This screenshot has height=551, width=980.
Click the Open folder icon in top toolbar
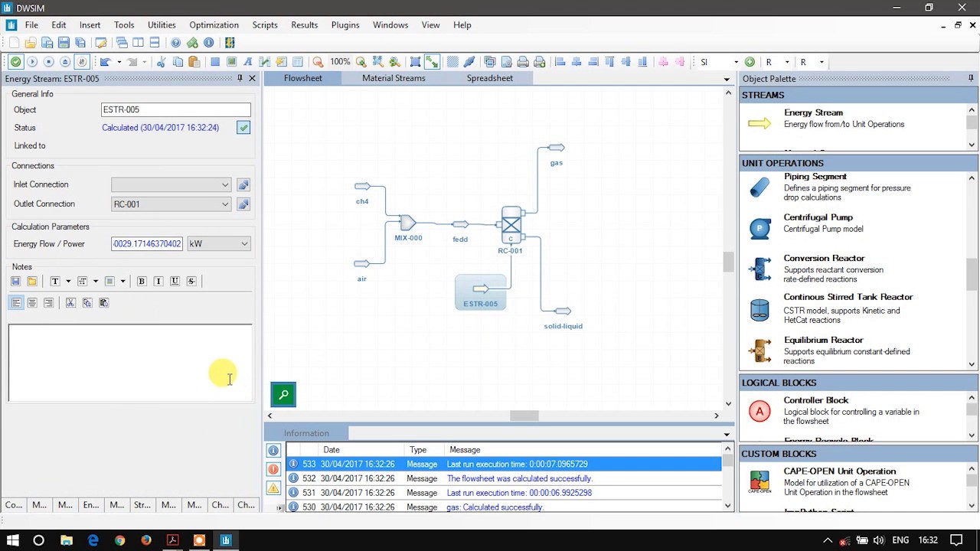(x=31, y=43)
